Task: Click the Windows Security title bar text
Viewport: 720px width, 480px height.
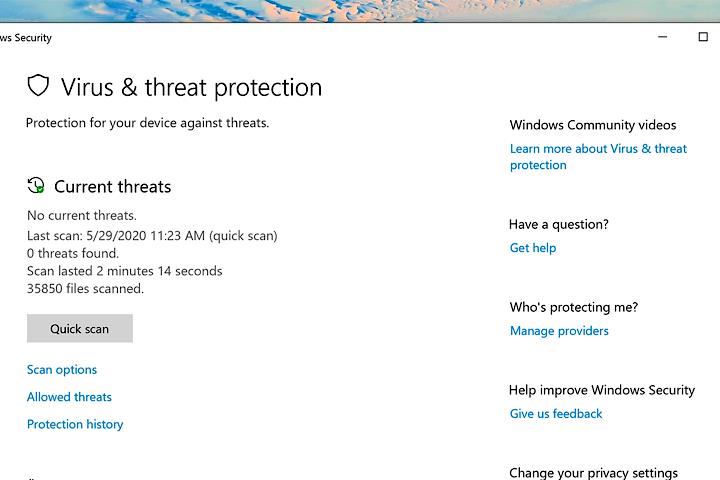Action: click(x=26, y=38)
